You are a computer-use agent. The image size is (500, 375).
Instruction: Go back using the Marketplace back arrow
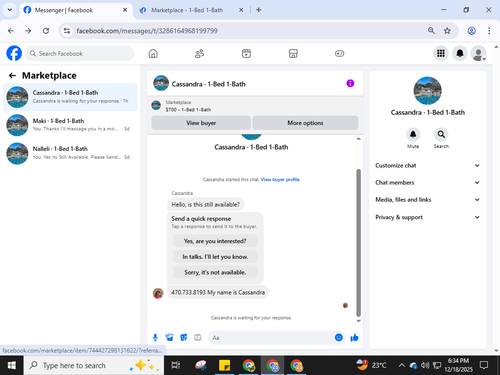pyautogui.click(x=12, y=76)
